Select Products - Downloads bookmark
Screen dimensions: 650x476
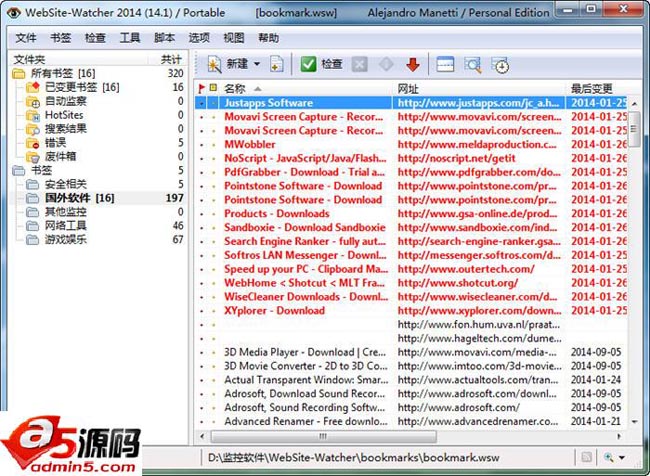click(x=276, y=214)
